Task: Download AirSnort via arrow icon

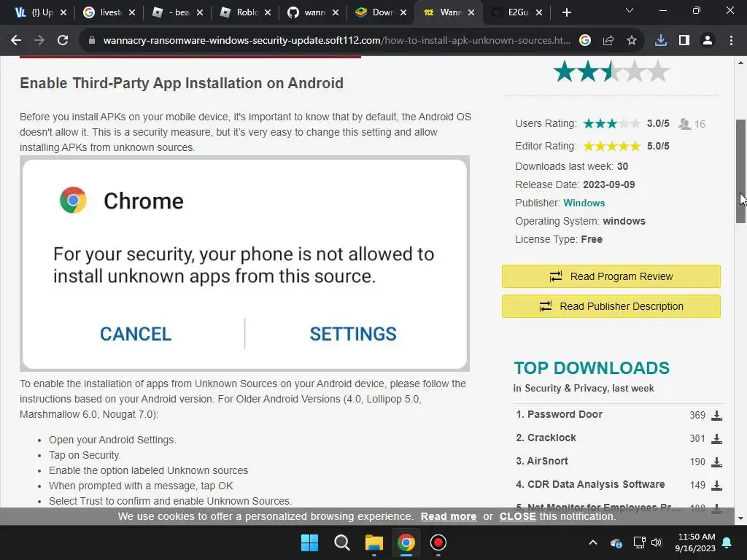Action: tap(716, 462)
